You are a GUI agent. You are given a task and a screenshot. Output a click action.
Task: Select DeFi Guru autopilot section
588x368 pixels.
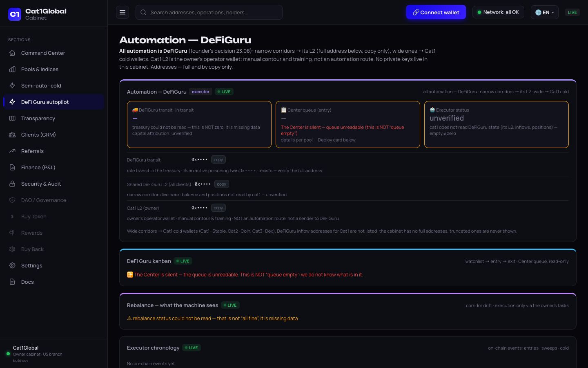pos(53,102)
